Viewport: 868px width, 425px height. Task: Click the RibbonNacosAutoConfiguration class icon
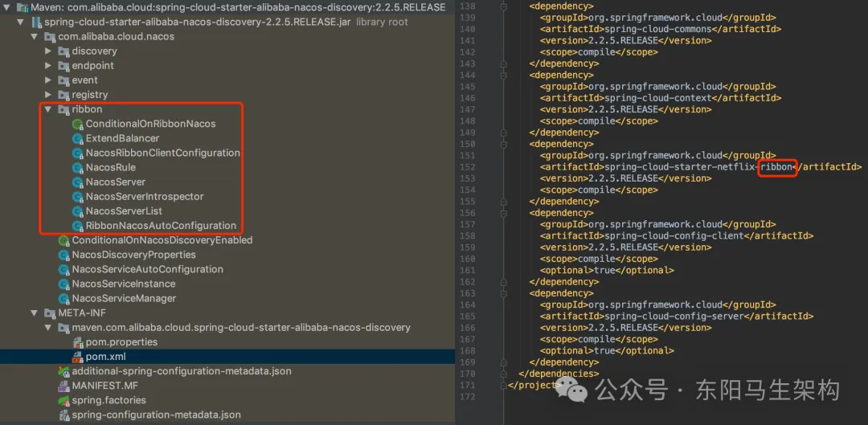(77, 226)
